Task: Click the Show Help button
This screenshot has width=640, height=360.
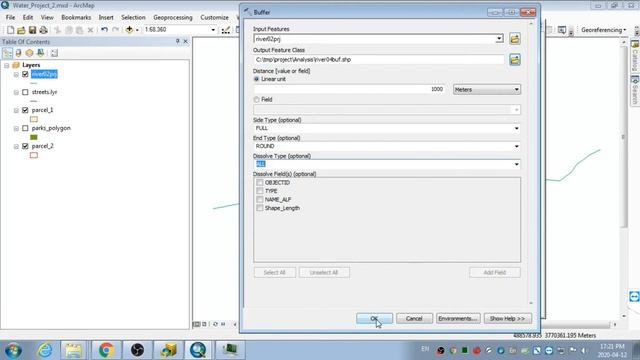Action: coord(508,318)
